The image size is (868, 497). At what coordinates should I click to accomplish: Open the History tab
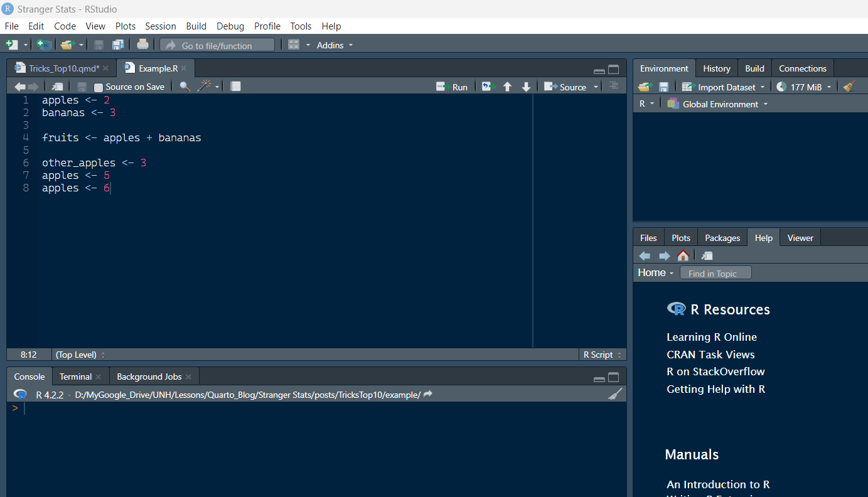point(717,68)
